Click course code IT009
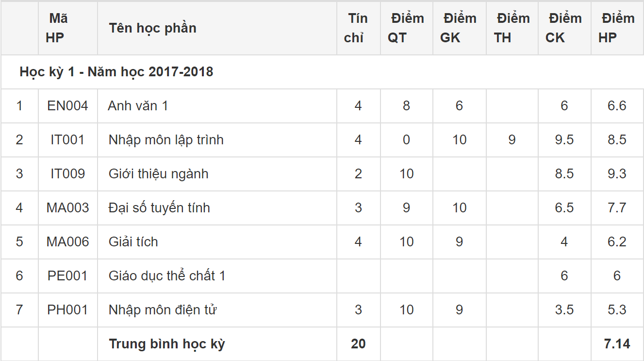This screenshot has width=644, height=361. 67,174
